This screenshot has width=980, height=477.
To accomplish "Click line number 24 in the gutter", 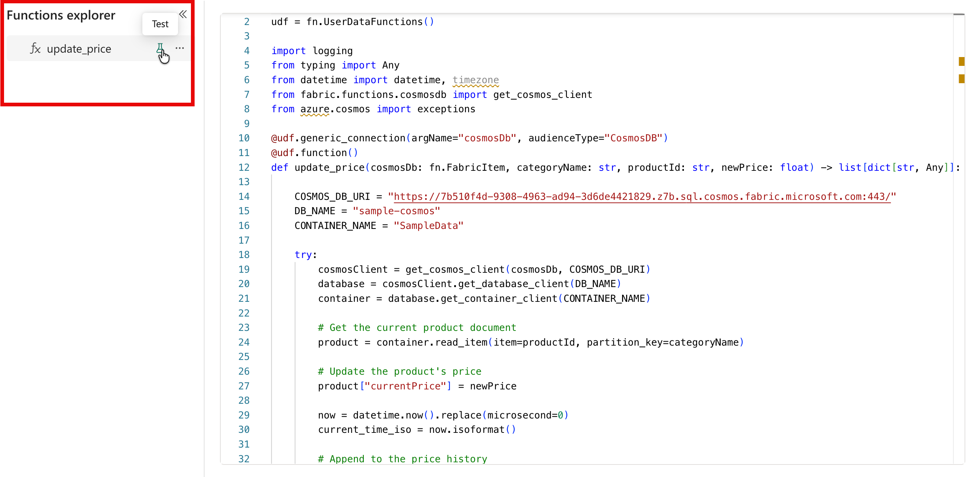I will click(x=244, y=342).
